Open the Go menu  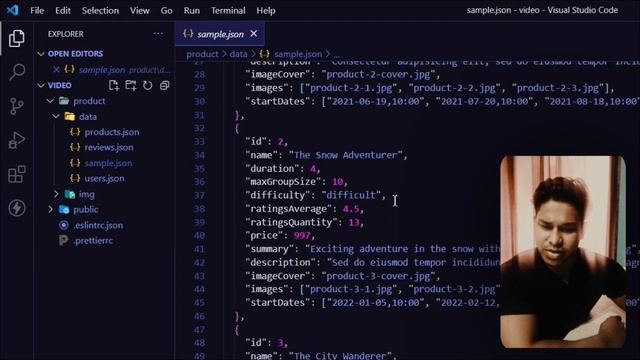point(166,10)
